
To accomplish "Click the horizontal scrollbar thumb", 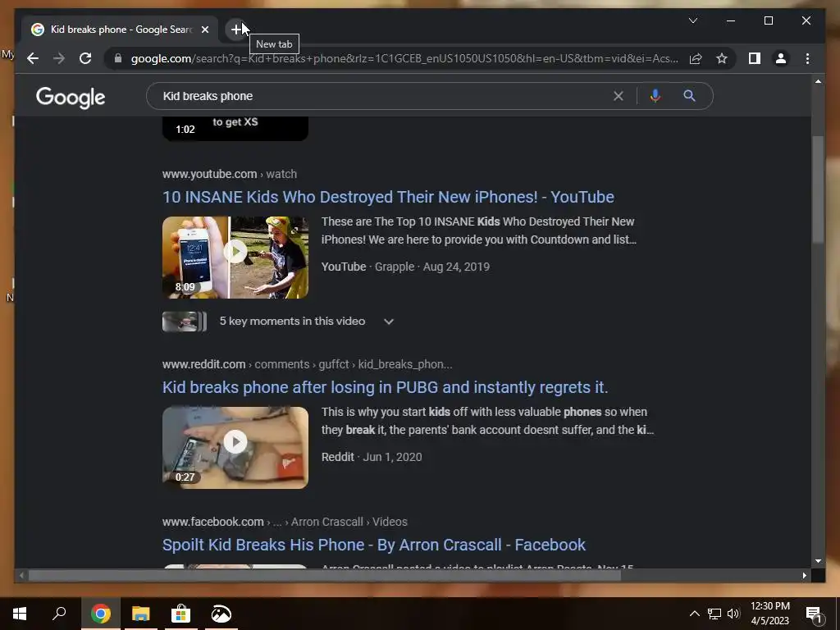I will pos(324,575).
